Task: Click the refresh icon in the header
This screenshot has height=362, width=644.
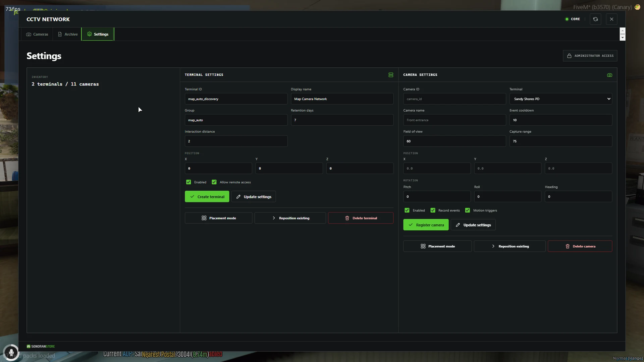Action: tap(595, 19)
